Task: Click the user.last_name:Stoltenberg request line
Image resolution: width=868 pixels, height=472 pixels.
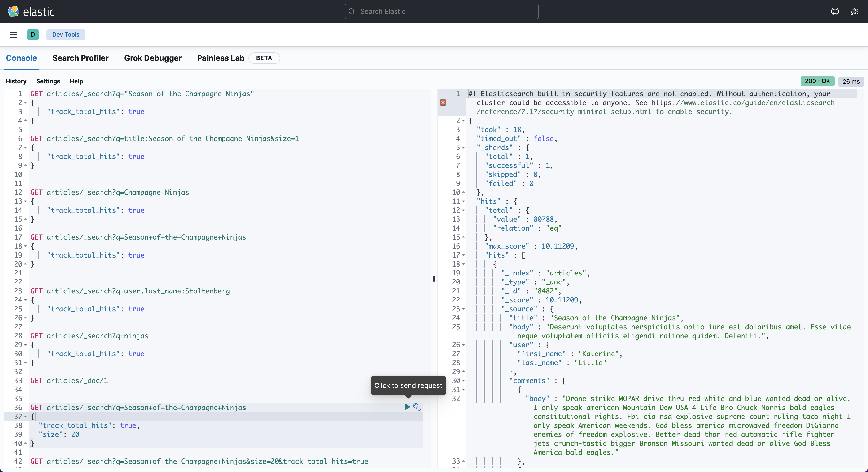Action: tap(130, 291)
